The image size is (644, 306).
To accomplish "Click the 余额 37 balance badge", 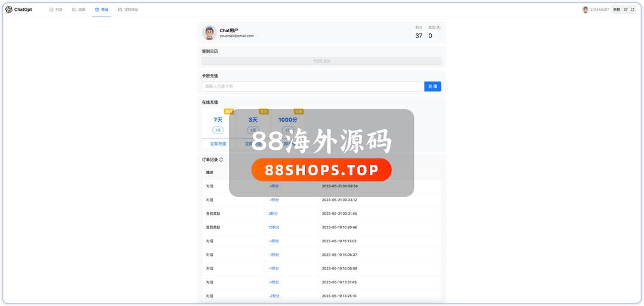I will tap(620, 10).
